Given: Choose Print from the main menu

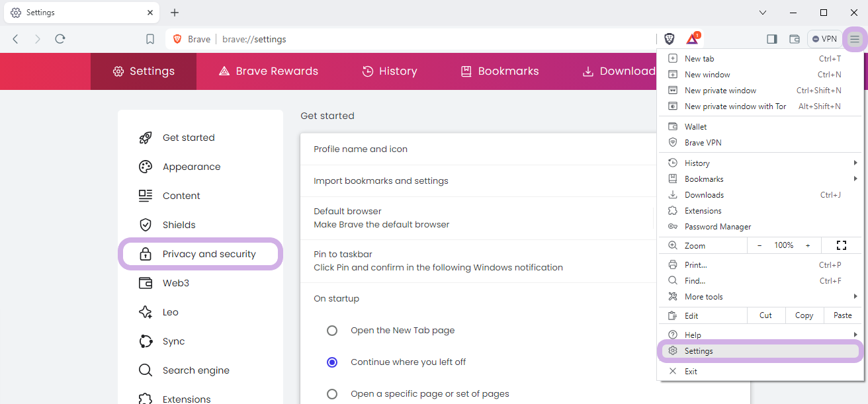Looking at the screenshot, I should click(x=760, y=265).
